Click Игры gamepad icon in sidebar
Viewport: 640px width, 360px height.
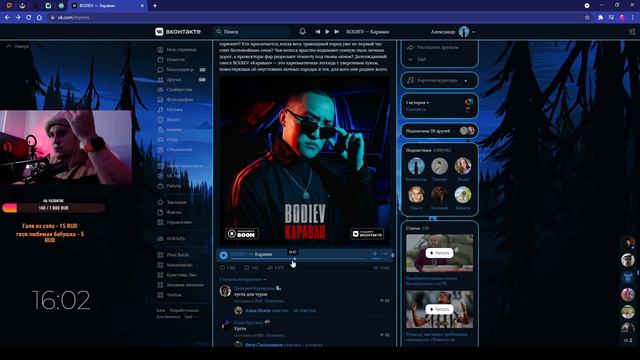[160, 140]
